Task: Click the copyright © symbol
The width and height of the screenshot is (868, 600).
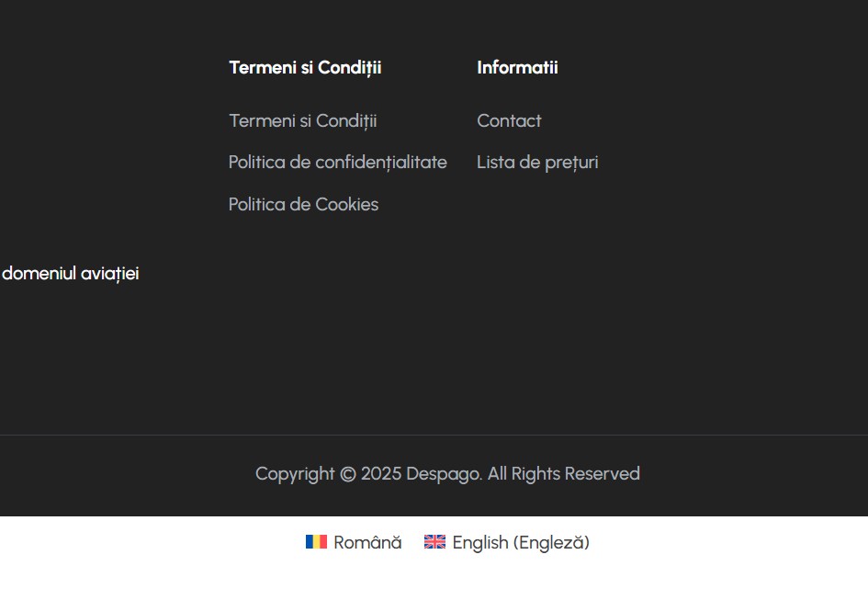Action: tap(347, 474)
